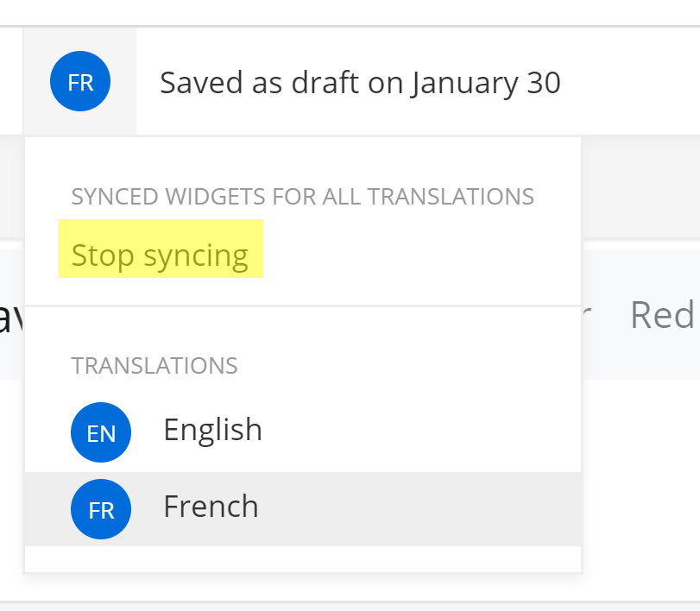Image resolution: width=700 pixels, height=611 pixels.
Task: Select the FR circle icon in translations list
Action: pos(101,509)
